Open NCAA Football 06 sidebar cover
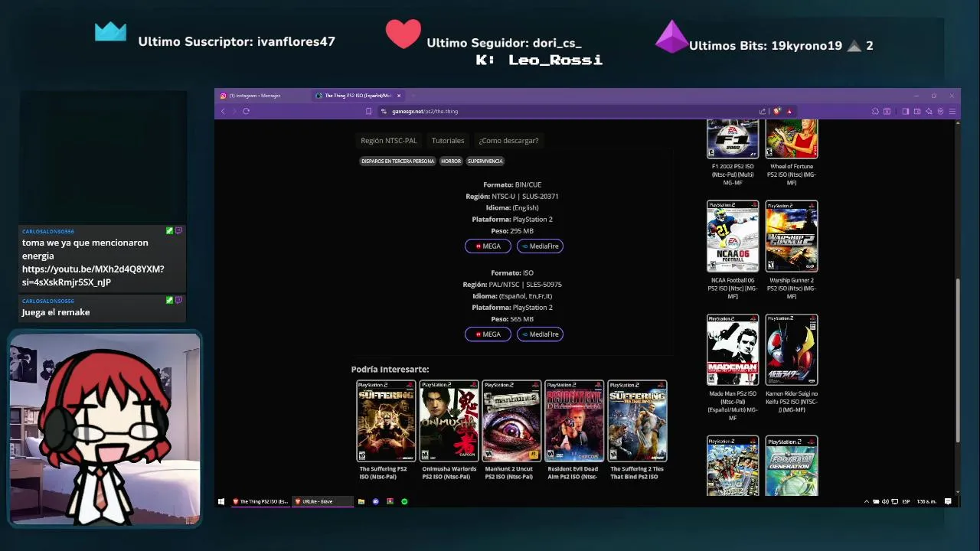Viewport: 980px width, 551px height. (733, 236)
